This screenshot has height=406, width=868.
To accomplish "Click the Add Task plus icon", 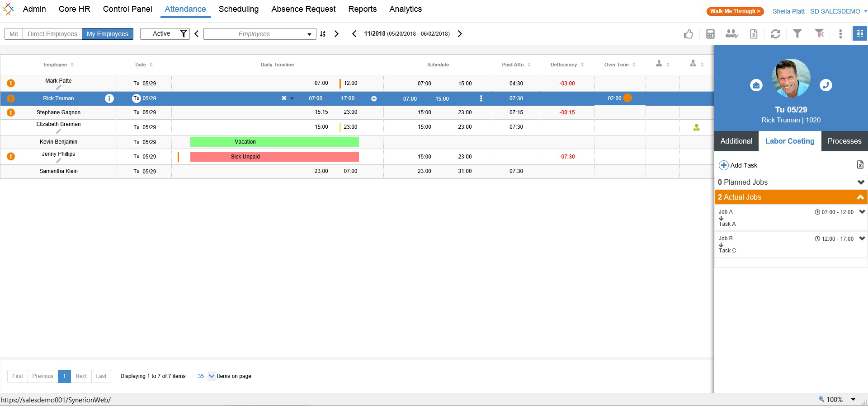I will click(x=723, y=165).
